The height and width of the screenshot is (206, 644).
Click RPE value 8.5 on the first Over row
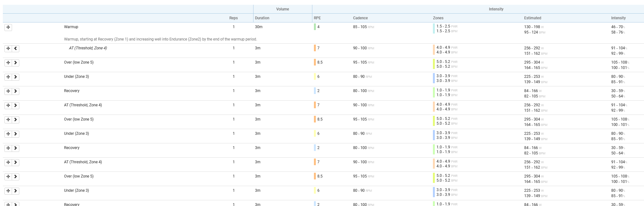tap(320, 62)
